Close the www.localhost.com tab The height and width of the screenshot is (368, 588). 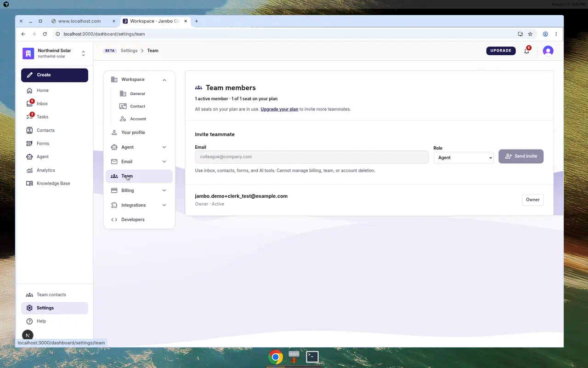(x=114, y=21)
